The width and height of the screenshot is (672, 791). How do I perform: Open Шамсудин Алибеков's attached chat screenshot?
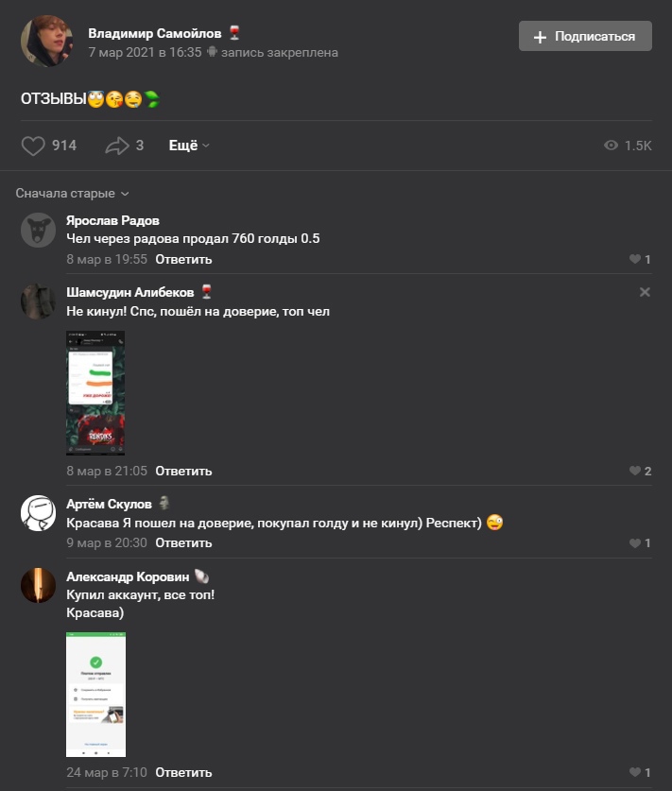(95, 393)
